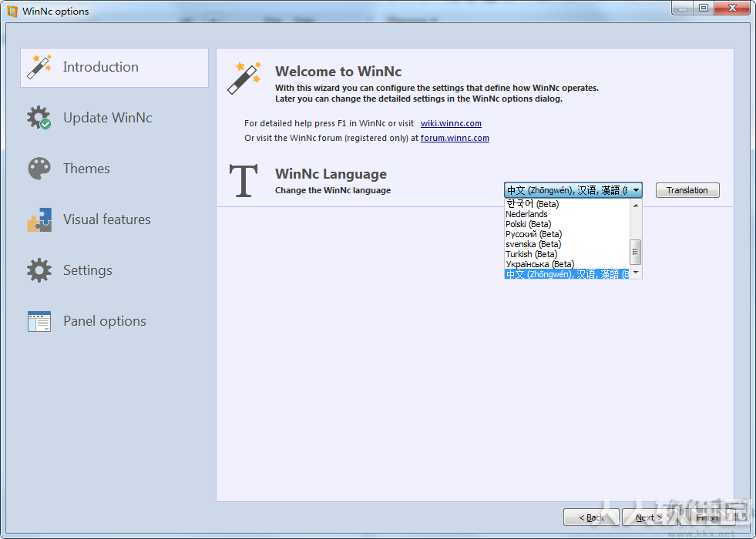756x539 pixels.
Task: Select Turkish (Beta) language
Action: 566,254
